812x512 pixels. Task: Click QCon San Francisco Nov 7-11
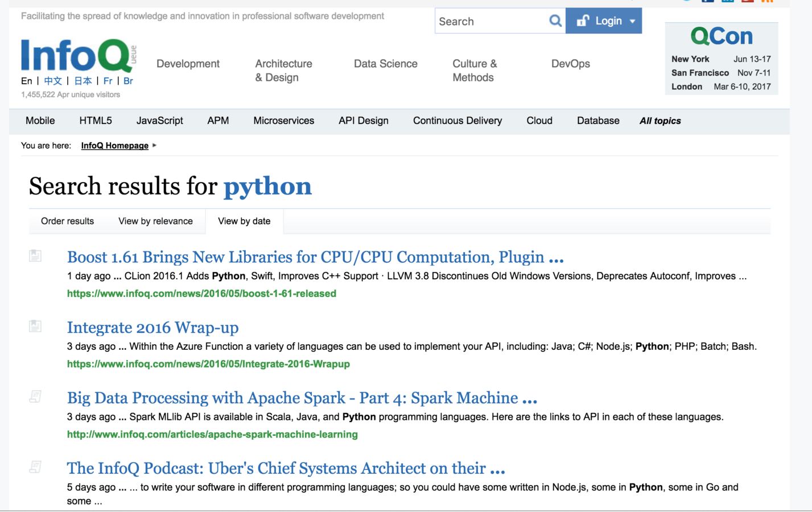pos(721,73)
